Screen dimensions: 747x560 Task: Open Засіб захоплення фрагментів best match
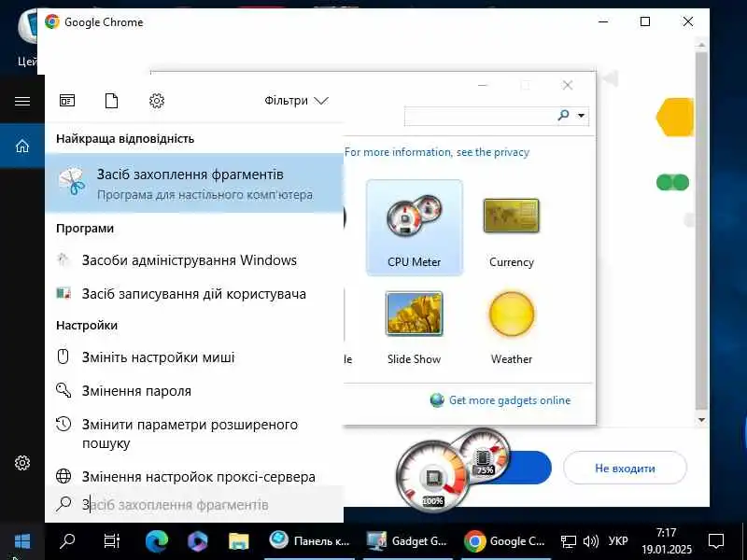(194, 183)
